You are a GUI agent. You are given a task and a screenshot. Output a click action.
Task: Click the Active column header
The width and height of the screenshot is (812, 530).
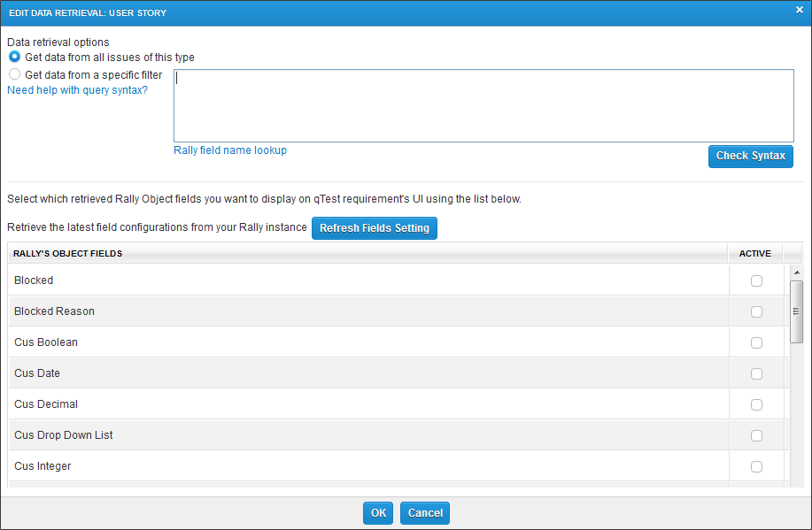(x=755, y=254)
